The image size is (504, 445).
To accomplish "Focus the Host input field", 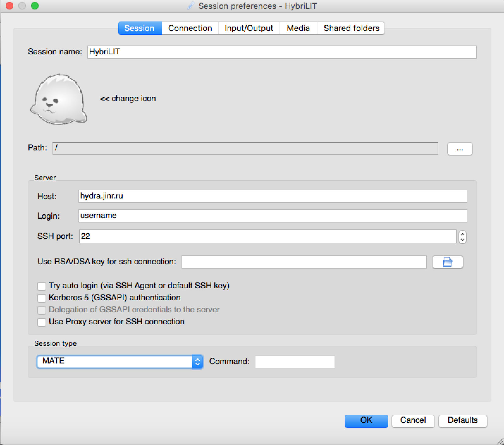I will [272, 196].
